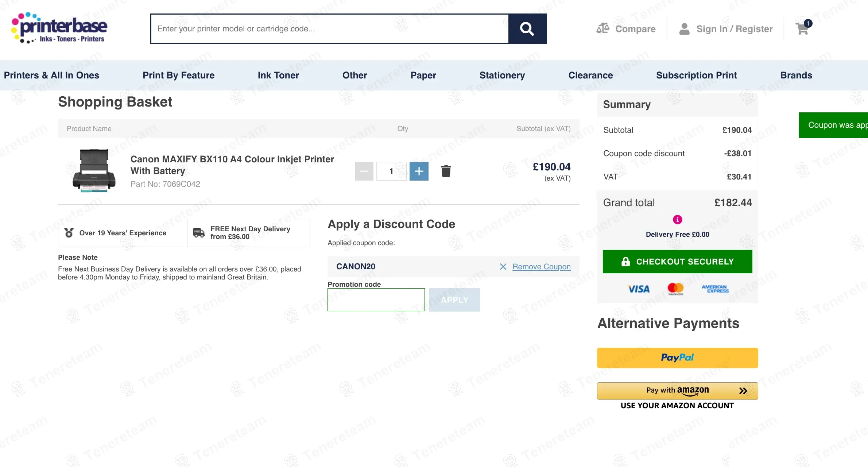Open the Canon MAXIFY printer thumbnail
This screenshot has height=467, width=868.
[94, 170]
